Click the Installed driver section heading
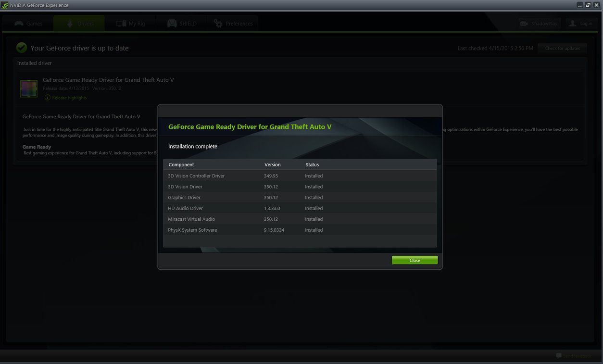This screenshot has width=603, height=364. pyautogui.click(x=35, y=63)
